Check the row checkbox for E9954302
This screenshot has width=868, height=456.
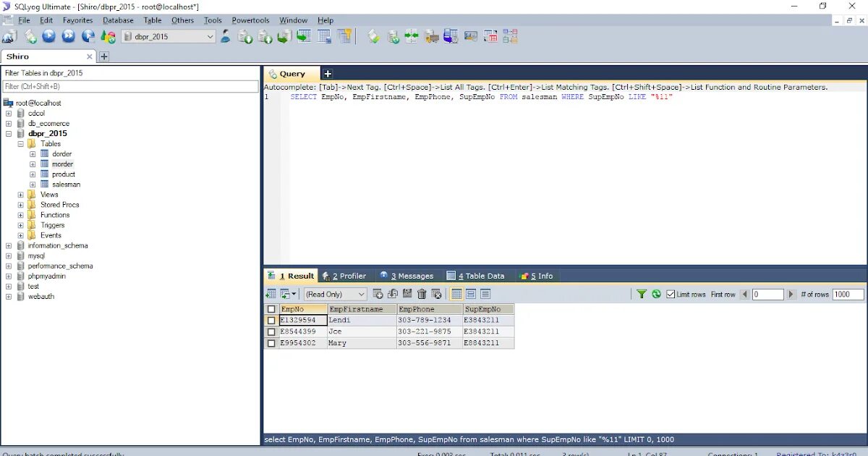coord(271,343)
